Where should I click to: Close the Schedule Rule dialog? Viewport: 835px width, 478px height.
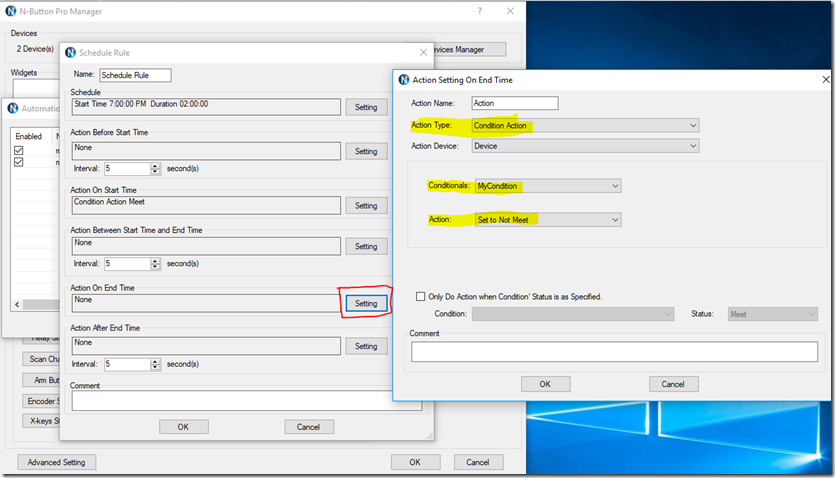[x=423, y=52]
